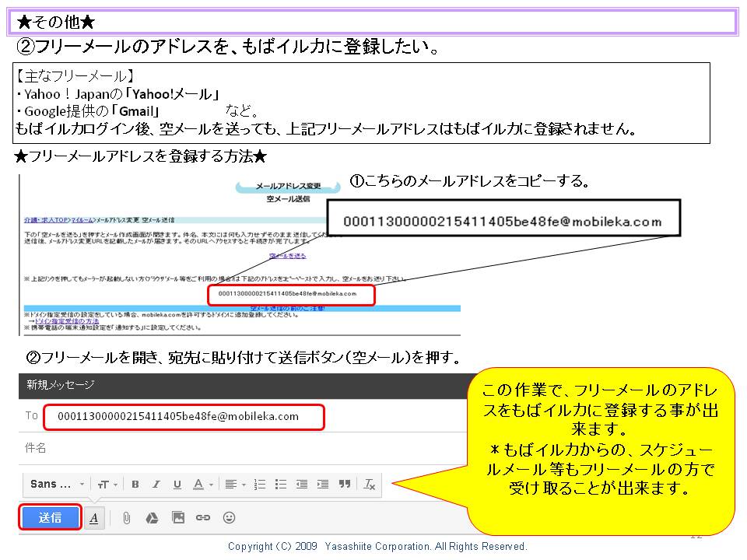Image resolution: width=747 pixels, height=560 pixels.
Task: Insert files using Google Drive icon
Action: click(x=153, y=518)
